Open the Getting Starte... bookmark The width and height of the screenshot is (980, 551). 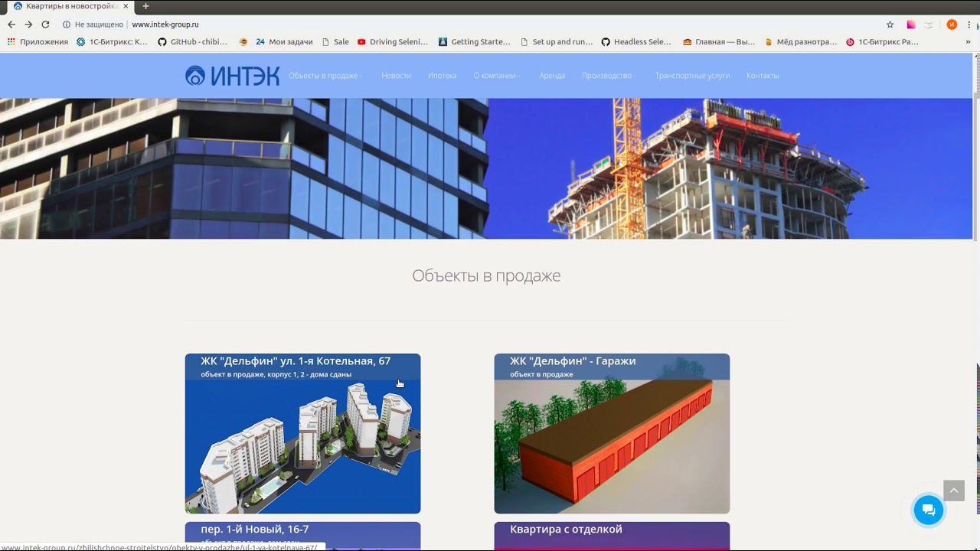[x=474, y=42]
